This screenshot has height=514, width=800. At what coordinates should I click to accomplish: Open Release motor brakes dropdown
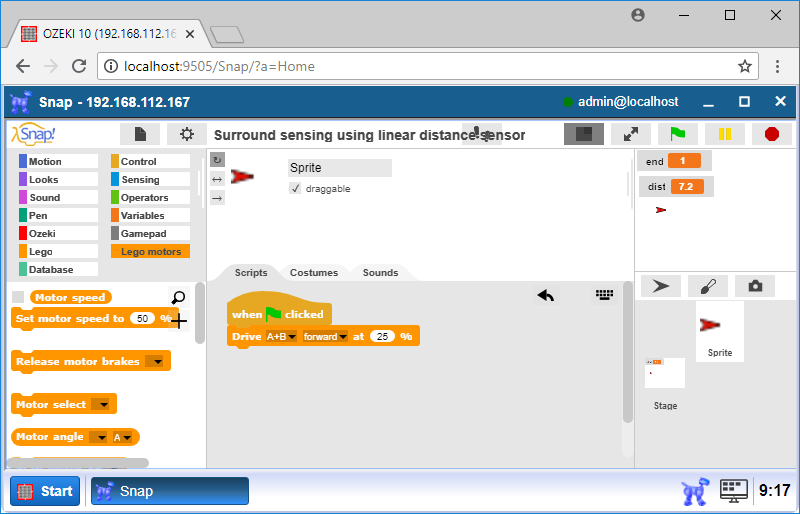pos(155,361)
